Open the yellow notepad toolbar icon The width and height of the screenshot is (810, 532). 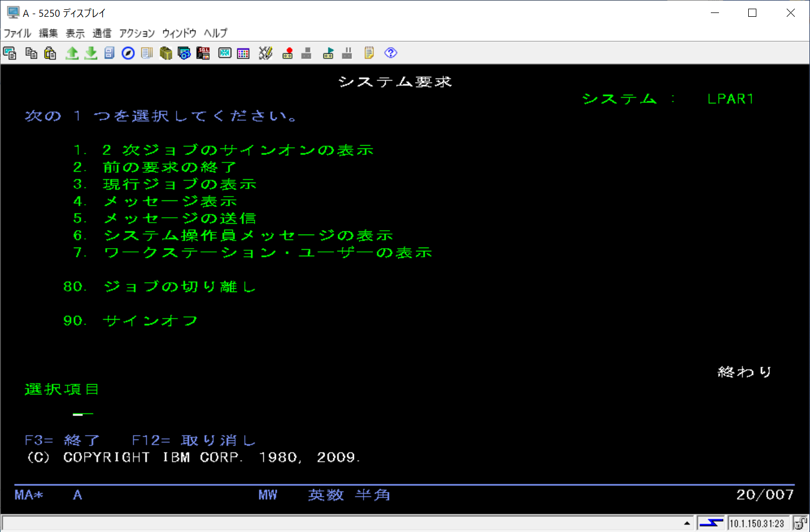pyautogui.click(x=369, y=53)
